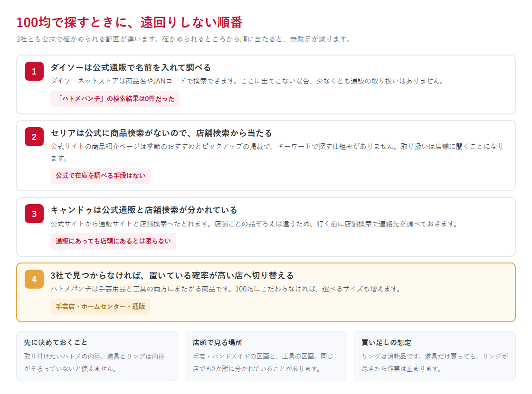532x394 pixels.
Task: Click card heading 買い足しの想定
Action: [386, 342]
